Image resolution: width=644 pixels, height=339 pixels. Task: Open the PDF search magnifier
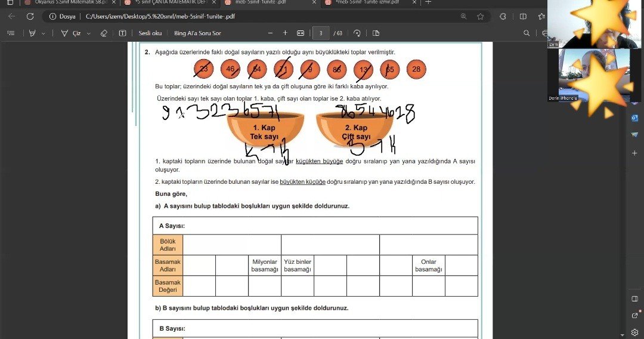pos(527,33)
